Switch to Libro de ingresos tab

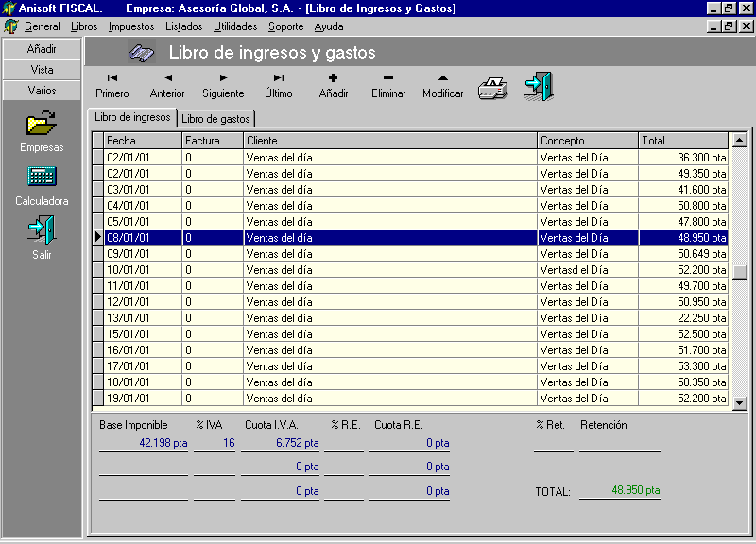(132, 117)
